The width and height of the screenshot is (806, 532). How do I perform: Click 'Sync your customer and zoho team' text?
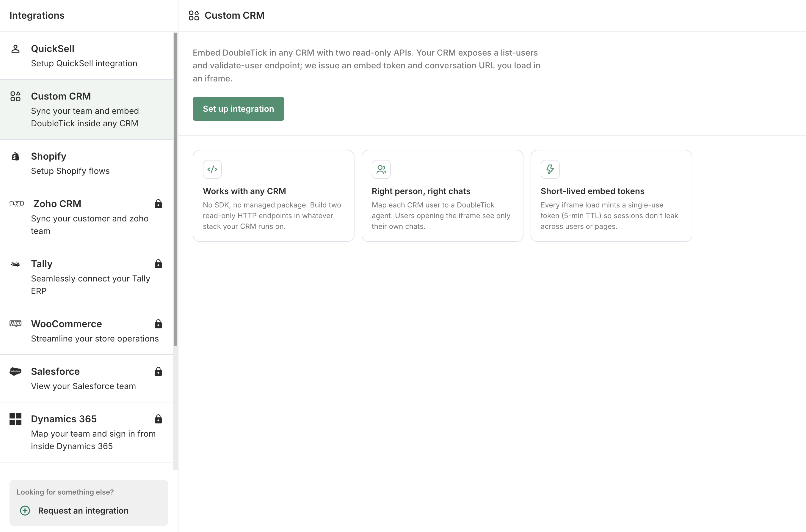pyautogui.click(x=90, y=225)
